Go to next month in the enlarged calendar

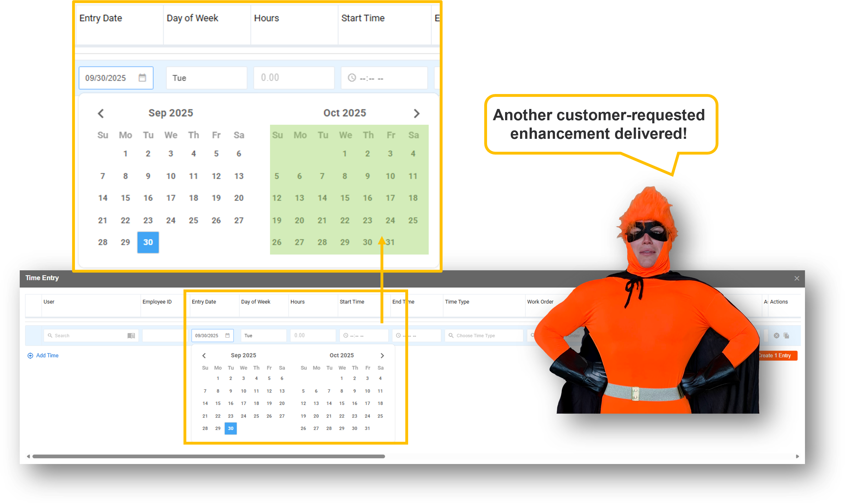click(x=417, y=113)
